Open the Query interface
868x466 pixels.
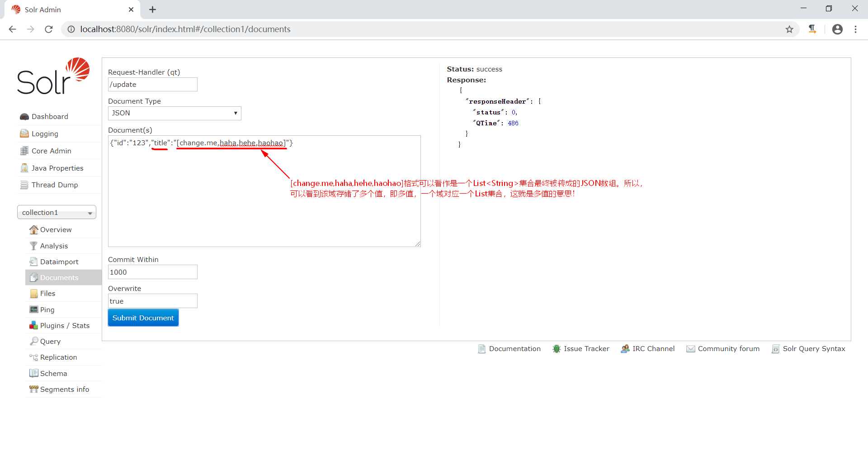tap(50, 341)
